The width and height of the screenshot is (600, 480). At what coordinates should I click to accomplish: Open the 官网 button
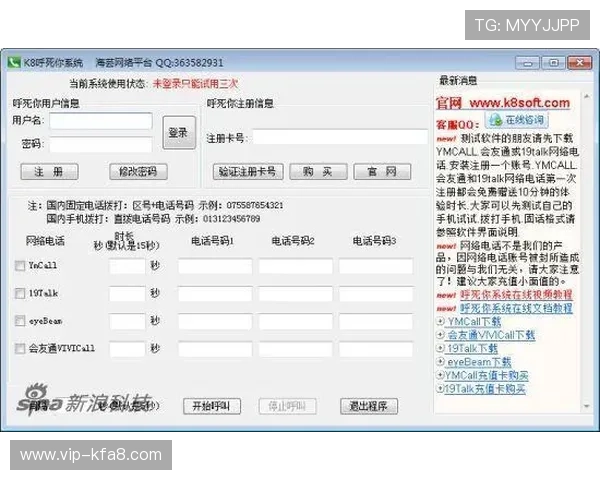pyautogui.click(x=382, y=171)
